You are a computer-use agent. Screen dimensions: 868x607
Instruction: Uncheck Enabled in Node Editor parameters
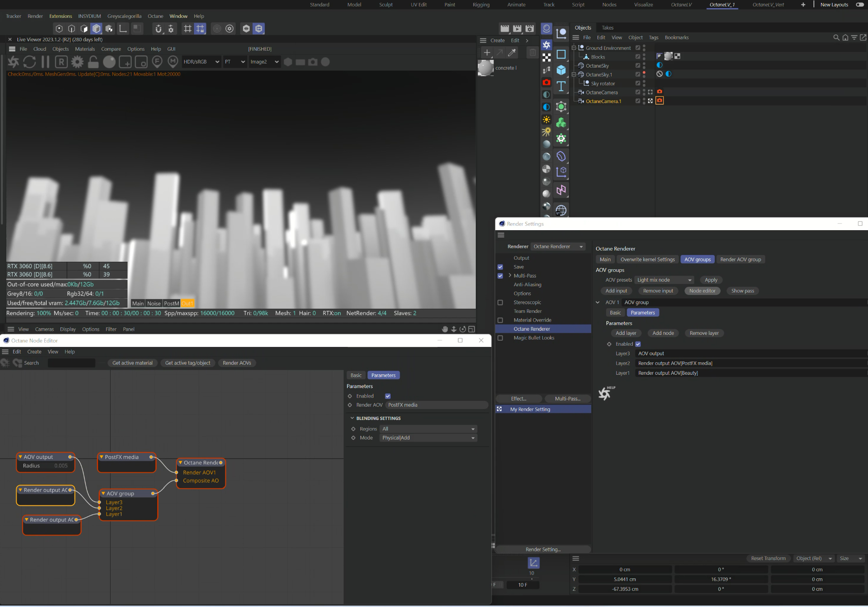388,396
